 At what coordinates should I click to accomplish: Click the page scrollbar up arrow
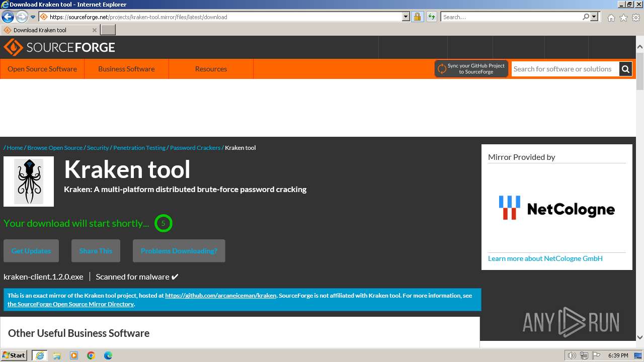640,47
